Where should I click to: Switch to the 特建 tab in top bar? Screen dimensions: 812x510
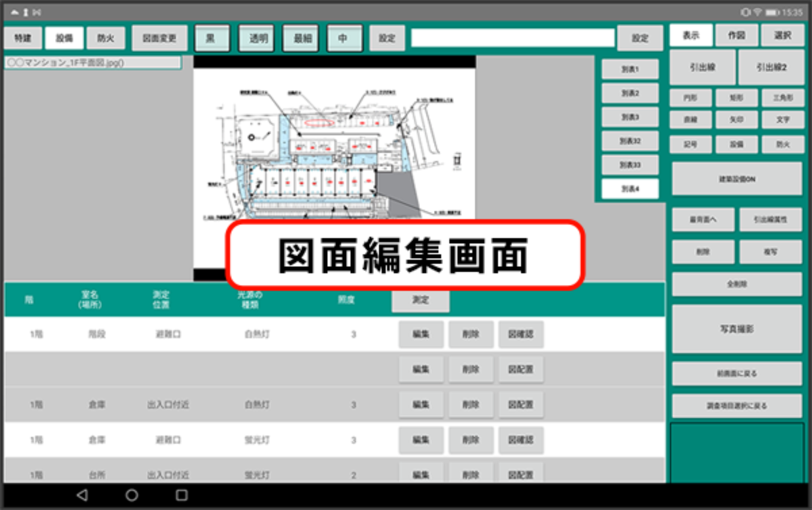coord(23,38)
